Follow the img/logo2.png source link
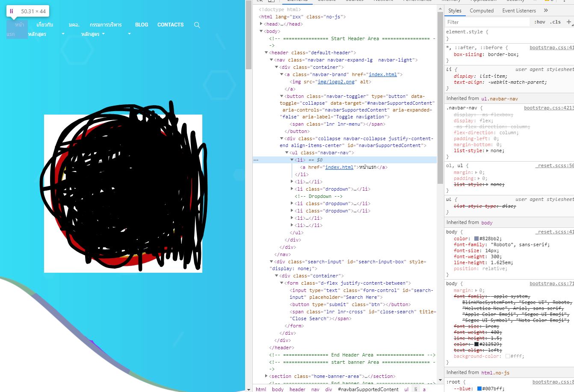Screen dimensions: 574x392 [336, 82]
